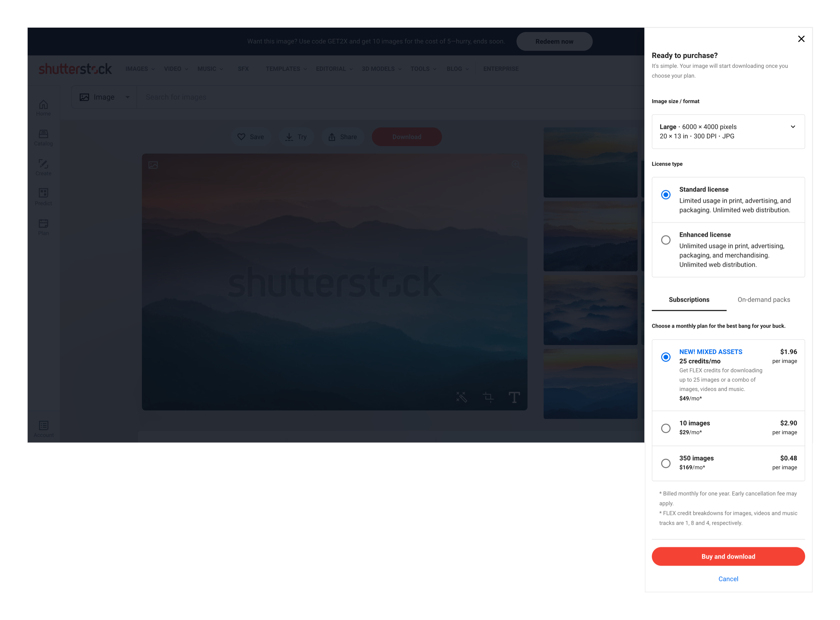Open the Image search type dropdown
Image resolution: width=840 pixels, height=620 pixels.
click(x=104, y=97)
